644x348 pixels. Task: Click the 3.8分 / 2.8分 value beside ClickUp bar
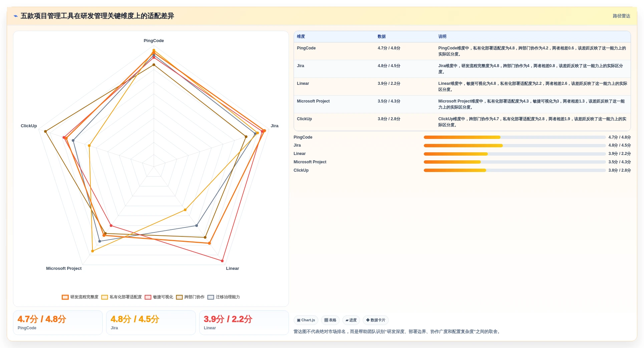[620, 170]
